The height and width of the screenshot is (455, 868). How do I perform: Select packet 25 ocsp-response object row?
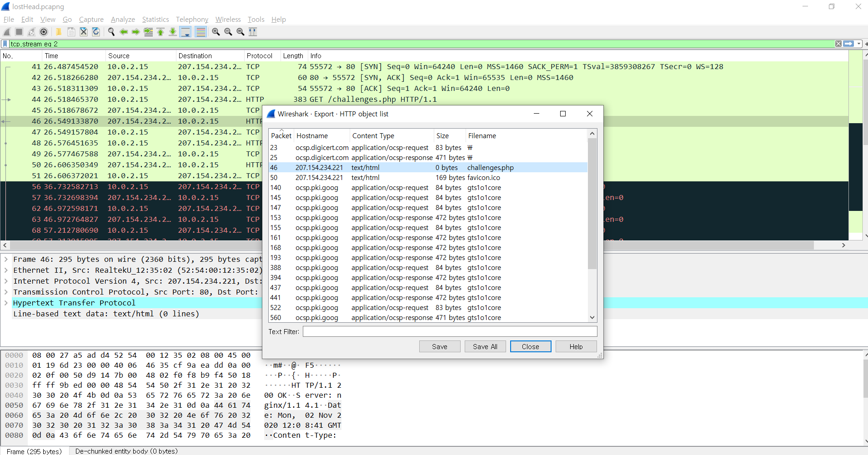428,157
